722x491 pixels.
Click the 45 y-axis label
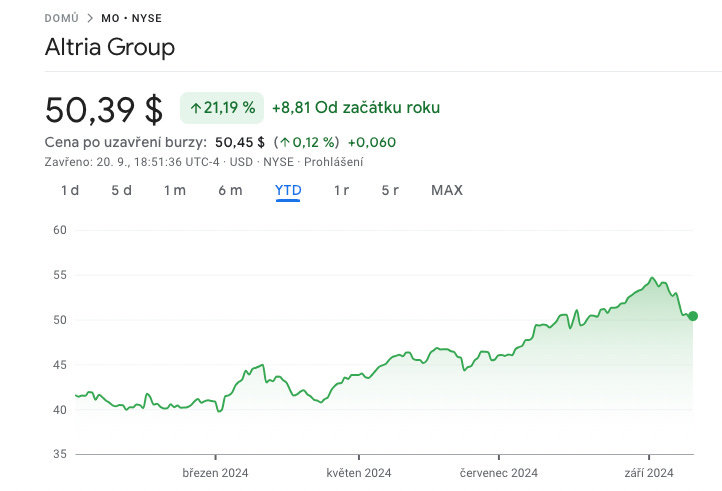click(x=60, y=365)
